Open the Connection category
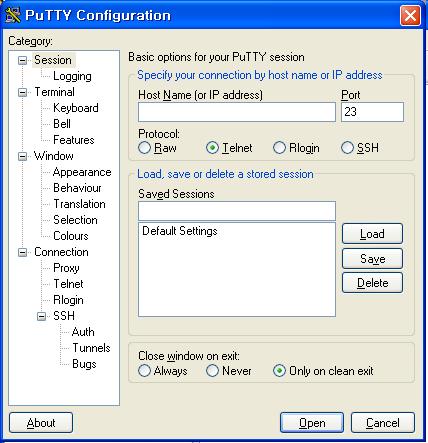The image size is (428, 443). [61, 252]
